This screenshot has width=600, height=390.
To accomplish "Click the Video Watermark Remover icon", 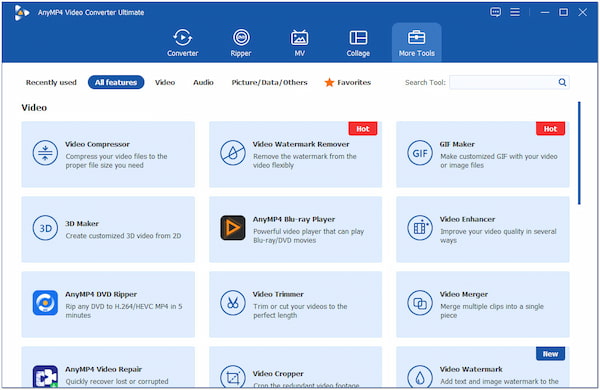I will coord(233,153).
